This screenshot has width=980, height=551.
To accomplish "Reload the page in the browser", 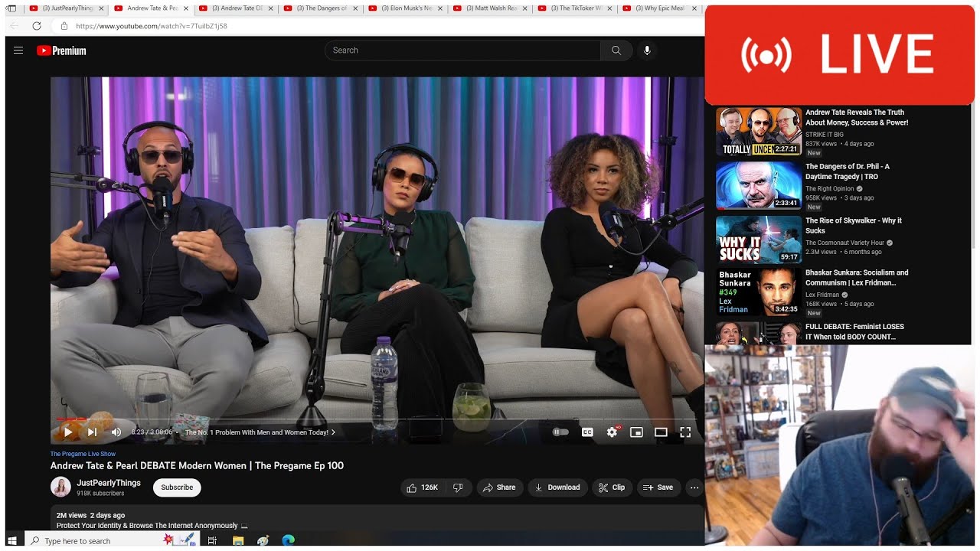I will coord(37,26).
